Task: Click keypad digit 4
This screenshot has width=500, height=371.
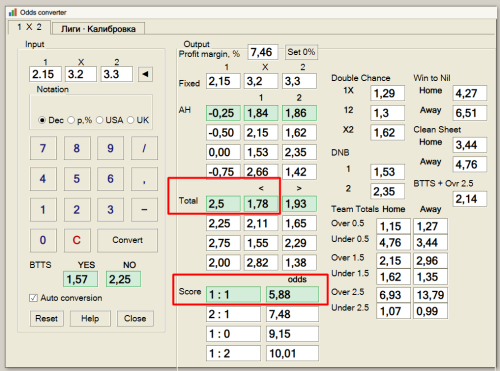Action: coord(43,179)
